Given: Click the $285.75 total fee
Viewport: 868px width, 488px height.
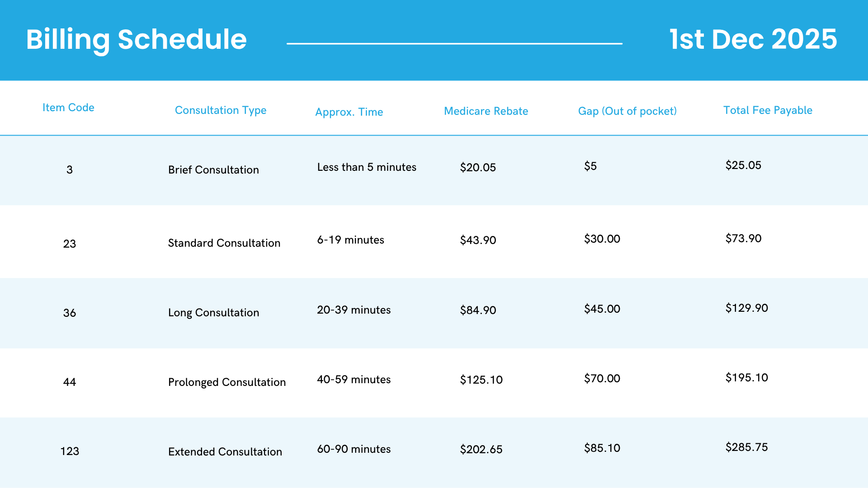Looking at the screenshot, I should click(x=746, y=447).
